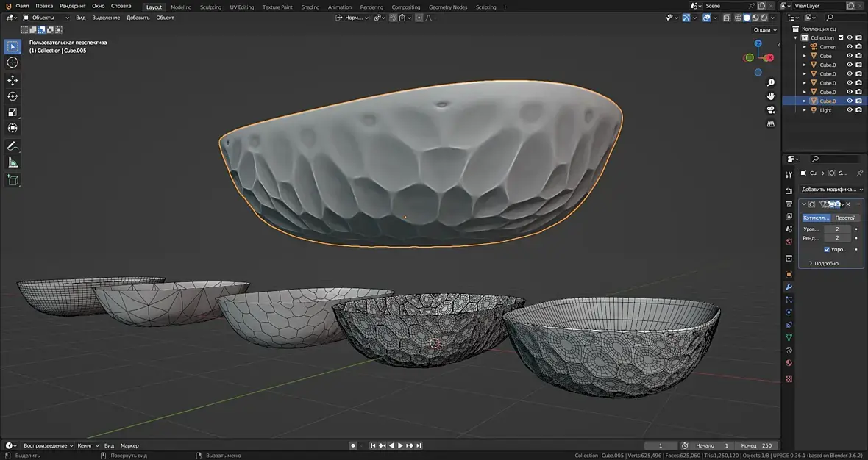Open the Physics properties tab

tap(789, 312)
